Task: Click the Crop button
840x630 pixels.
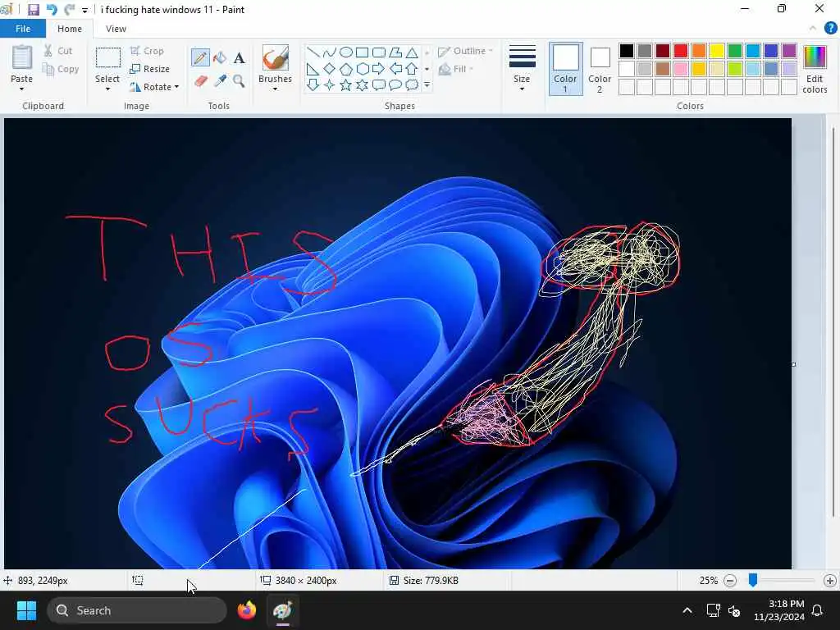Action: (x=147, y=51)
